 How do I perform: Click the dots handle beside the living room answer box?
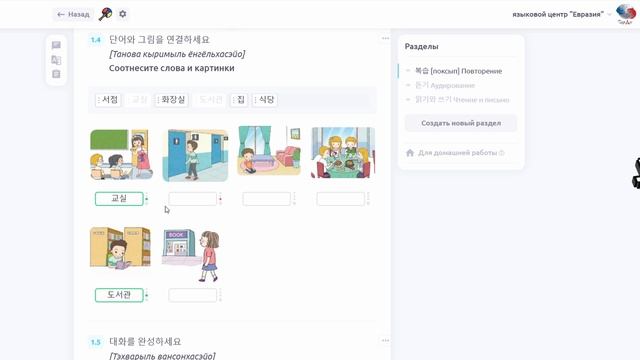[x=294, y=199]
